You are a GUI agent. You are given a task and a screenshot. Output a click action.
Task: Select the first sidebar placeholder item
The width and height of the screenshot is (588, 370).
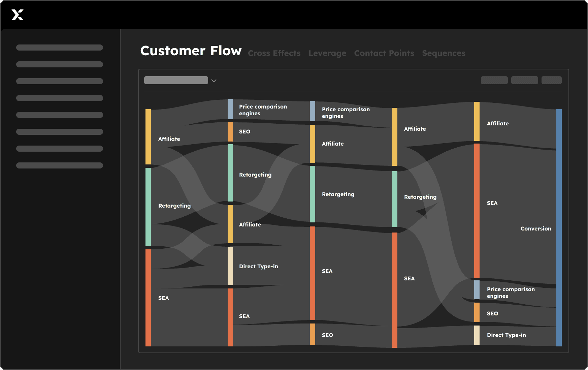(x=60, y=48)
